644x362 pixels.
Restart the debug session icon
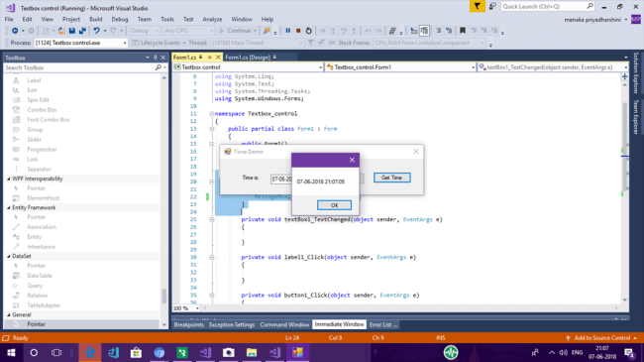tap(309, 31)
